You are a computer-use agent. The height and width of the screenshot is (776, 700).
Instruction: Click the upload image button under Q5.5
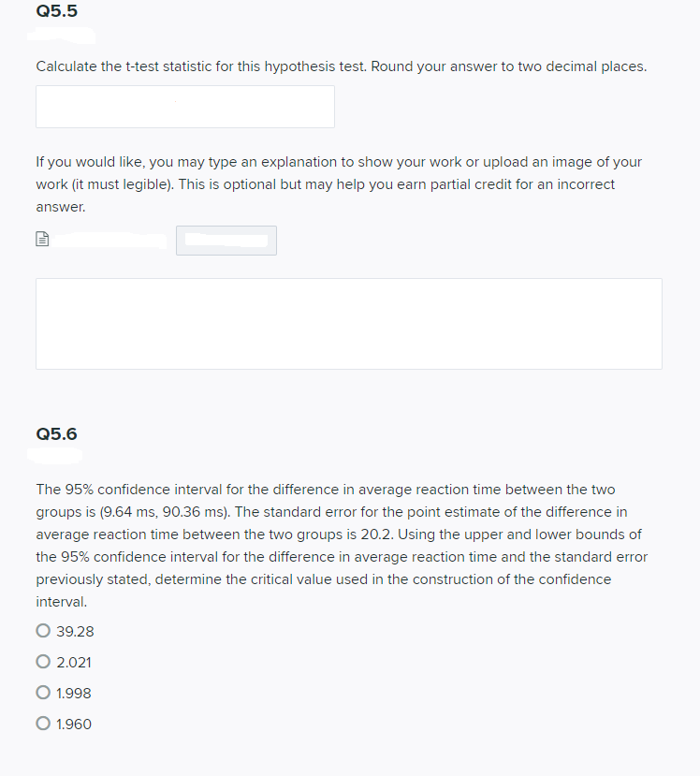click(226, 240)
